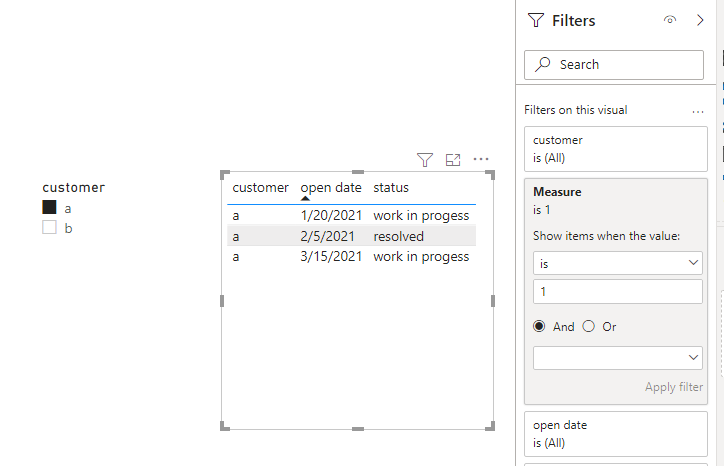Expand the open date is (All) filter card
This screenshot has width=724, height=466.
coord(615,434)
